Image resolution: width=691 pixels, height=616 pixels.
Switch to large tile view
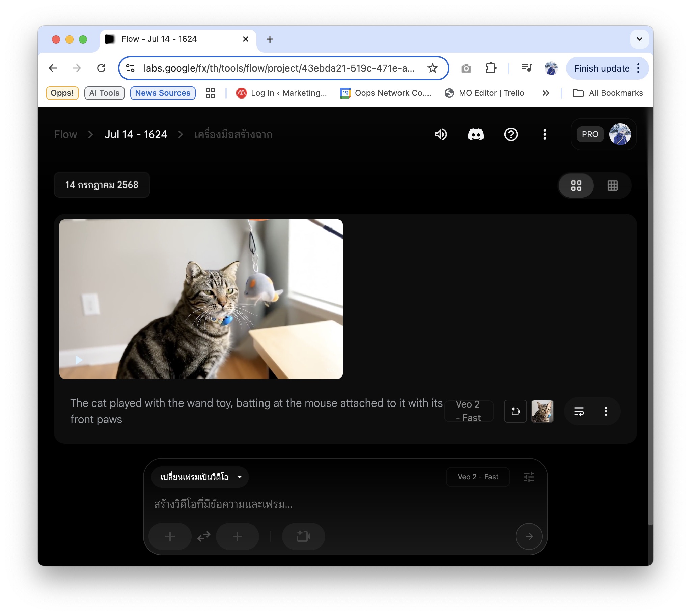click(576, 186)
